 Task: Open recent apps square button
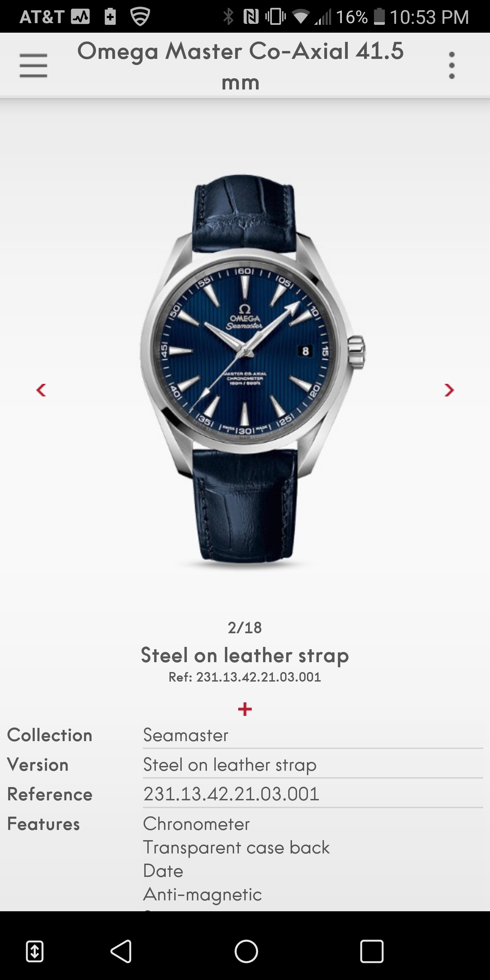pos(372,951)
